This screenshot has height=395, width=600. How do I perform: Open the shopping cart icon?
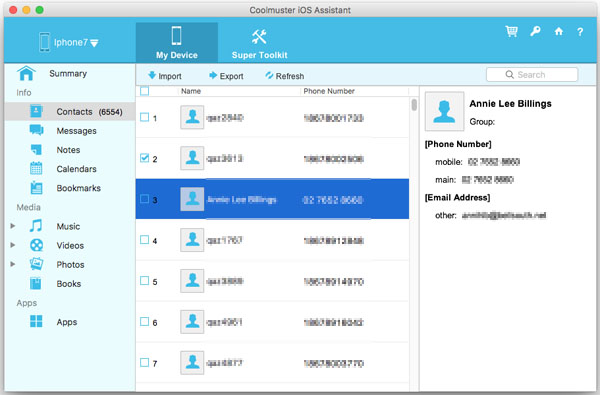(512, 31)
